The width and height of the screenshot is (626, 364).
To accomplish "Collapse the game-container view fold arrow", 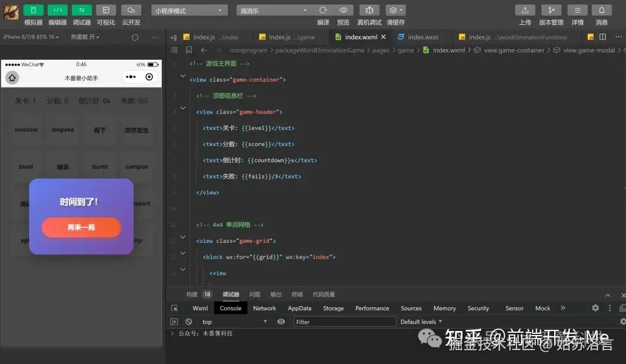I will pos(183,76).
